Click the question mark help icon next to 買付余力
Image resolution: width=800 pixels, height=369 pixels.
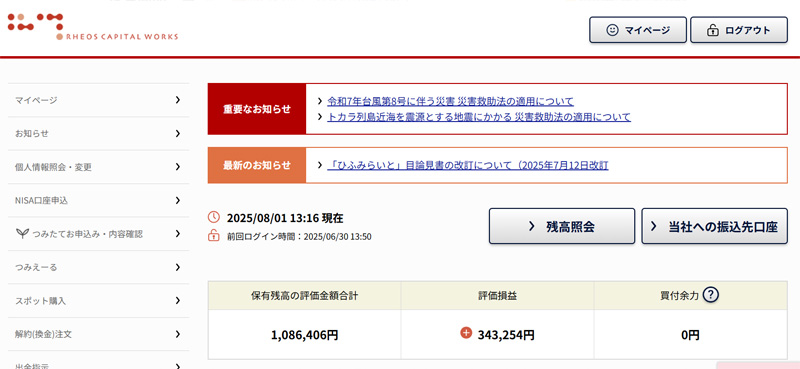click(x=710, y=294)
